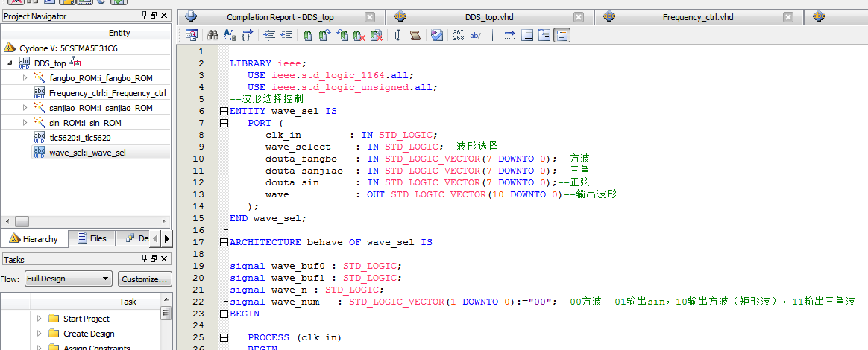Close the Compilation Report tab
Viewport: 868px width, 350px height.
(x=371, y=16)
